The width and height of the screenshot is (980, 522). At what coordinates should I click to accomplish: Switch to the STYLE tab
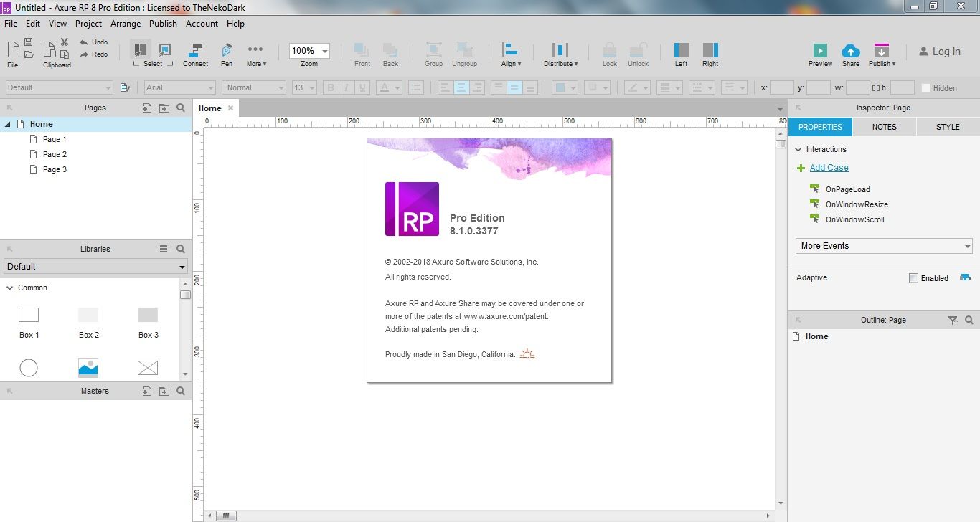coord(948,127)
